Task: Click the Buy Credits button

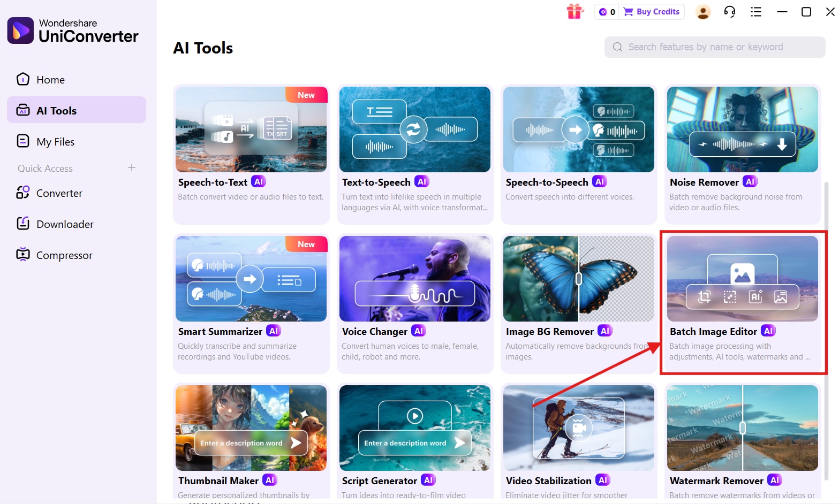Action: pos(652,11)
